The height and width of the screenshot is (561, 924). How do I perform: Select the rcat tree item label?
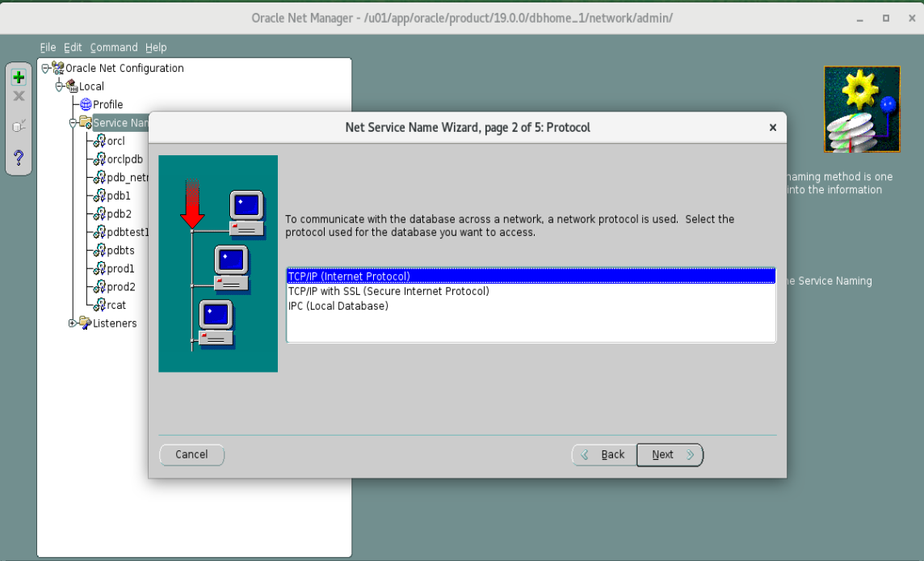(x=116, y=306)
